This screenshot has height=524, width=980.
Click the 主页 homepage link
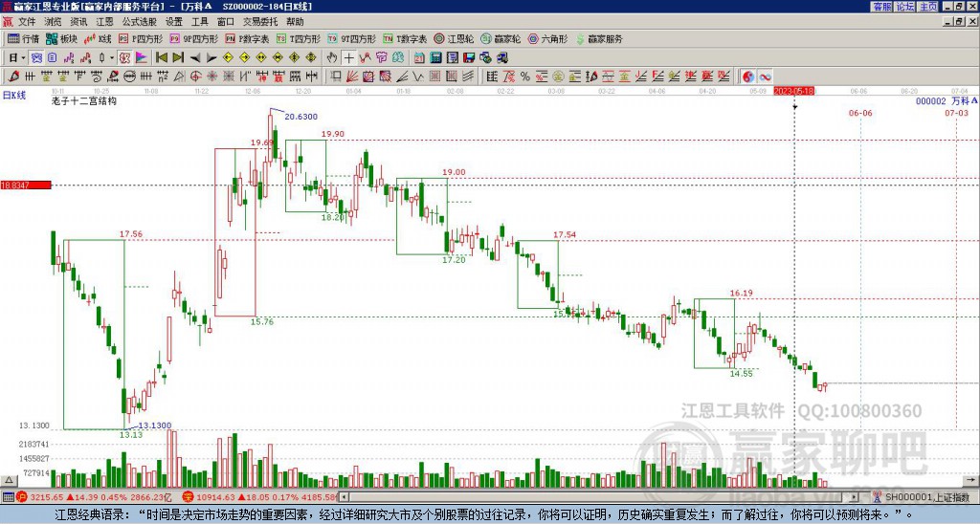click(928, 7)
